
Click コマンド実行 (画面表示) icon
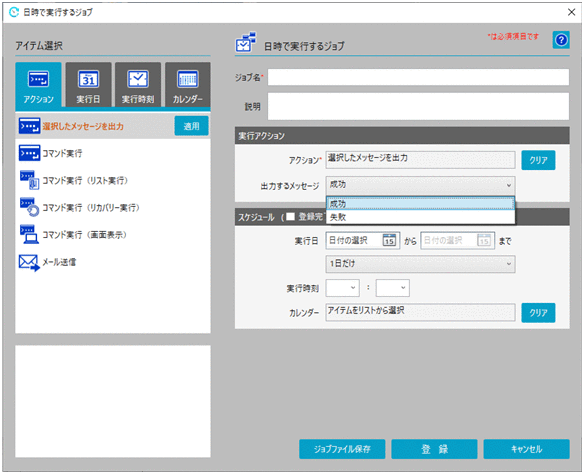pyautogui.click(x=29, y=235)
